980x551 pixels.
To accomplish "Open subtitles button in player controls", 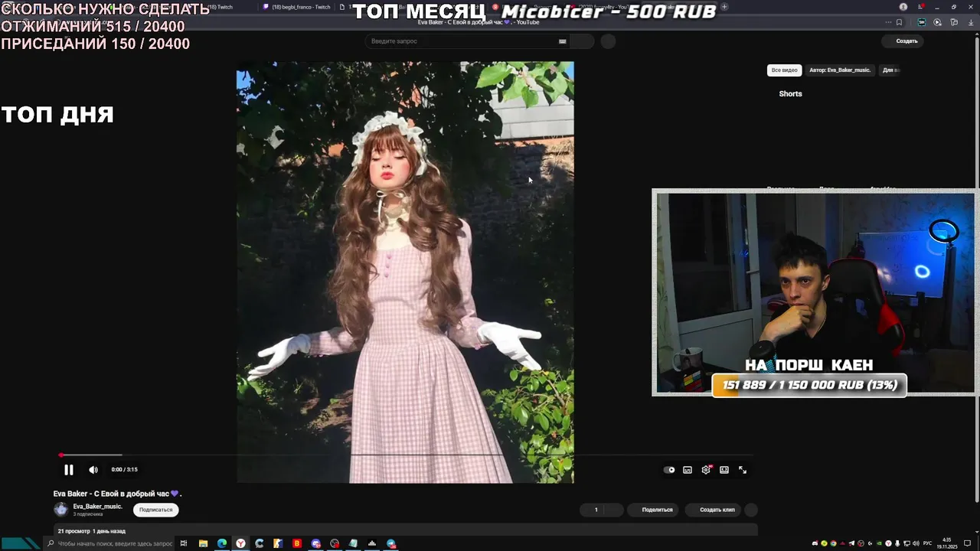I will (688, 470).
